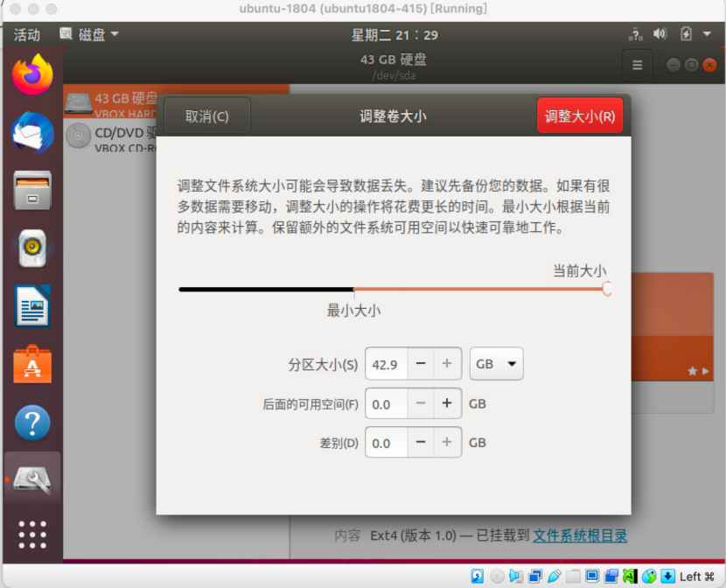Image resolution: width=726 pixels, height=588 pixels.
Task: Decrease 分区大小 with minus button
Action: click(x=421, y=364)
